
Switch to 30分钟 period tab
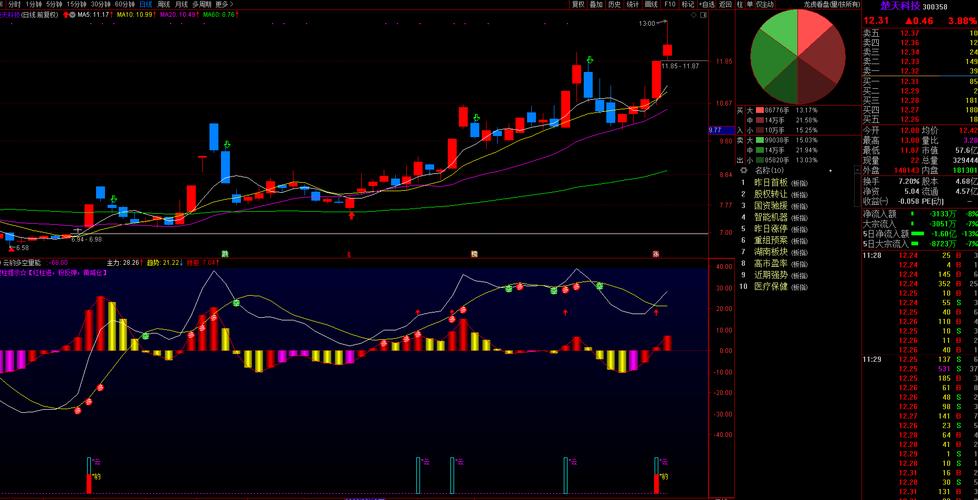pos(100,5)
